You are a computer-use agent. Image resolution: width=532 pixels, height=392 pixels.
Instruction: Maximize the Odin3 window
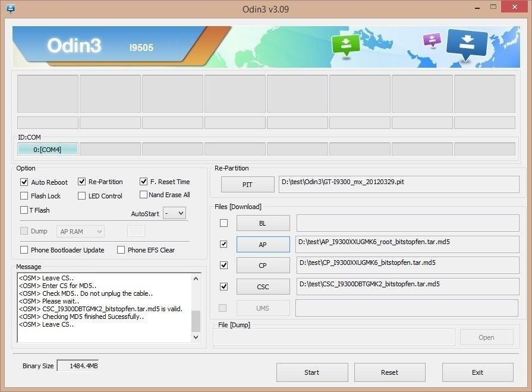click(493, 7)
